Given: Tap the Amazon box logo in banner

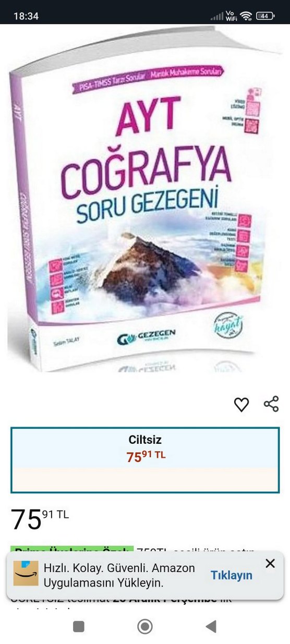Looking at the screenshot, I should click(26, 573).
